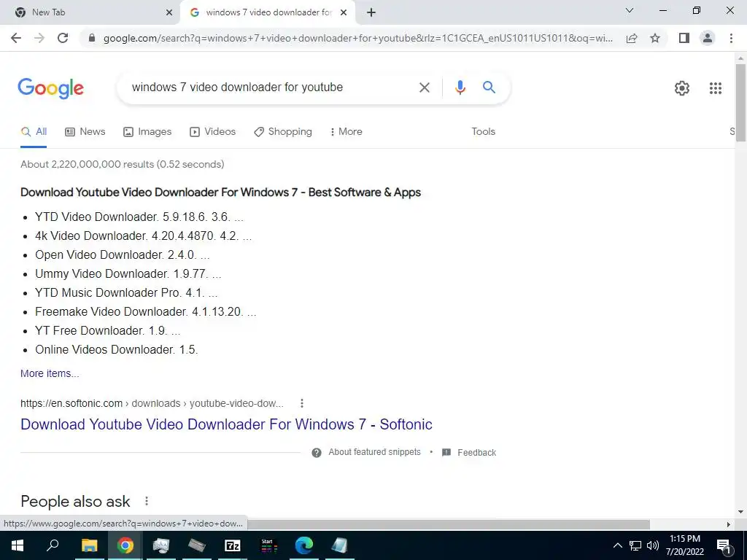Viewport: 747px width, 560px height.
Task: Click the scroll down arrow
Action: (x=740, y=513)
